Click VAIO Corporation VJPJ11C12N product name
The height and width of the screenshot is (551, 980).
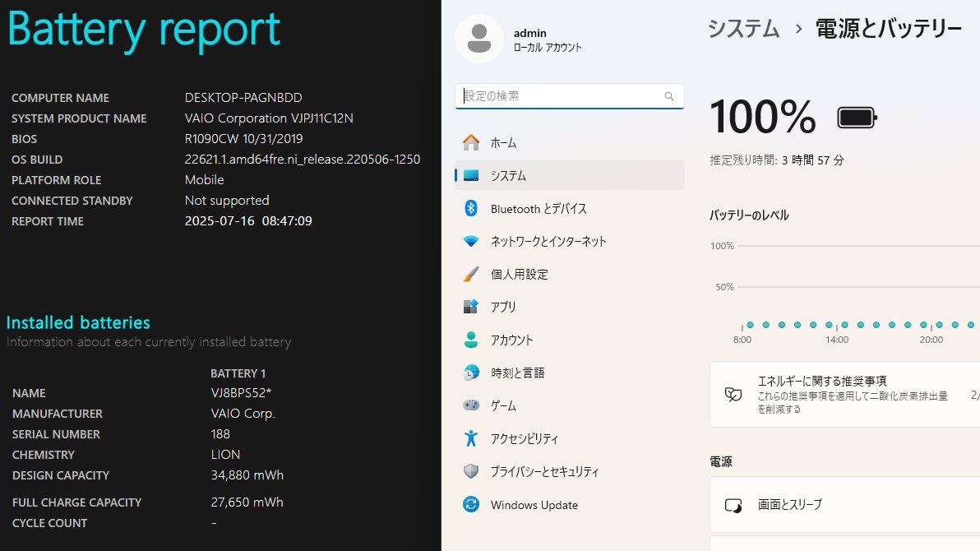(269, 118)
